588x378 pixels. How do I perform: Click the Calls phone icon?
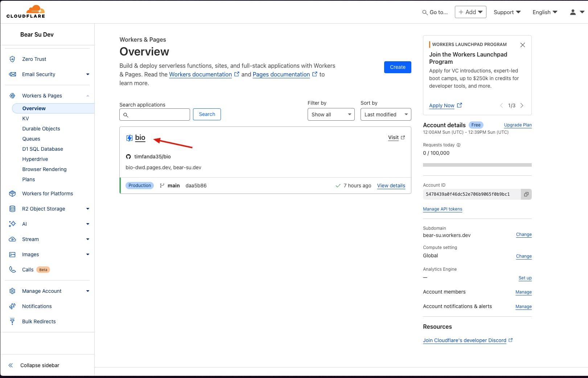[12, 270]
